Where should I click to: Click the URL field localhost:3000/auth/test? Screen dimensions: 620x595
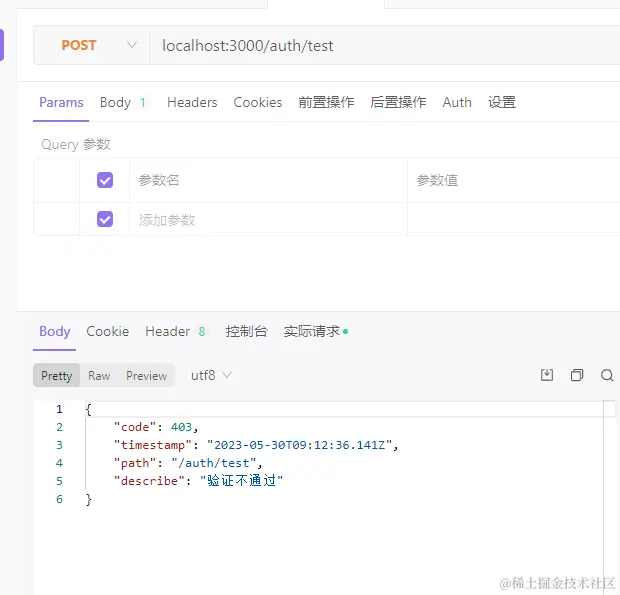coord(385,45)
